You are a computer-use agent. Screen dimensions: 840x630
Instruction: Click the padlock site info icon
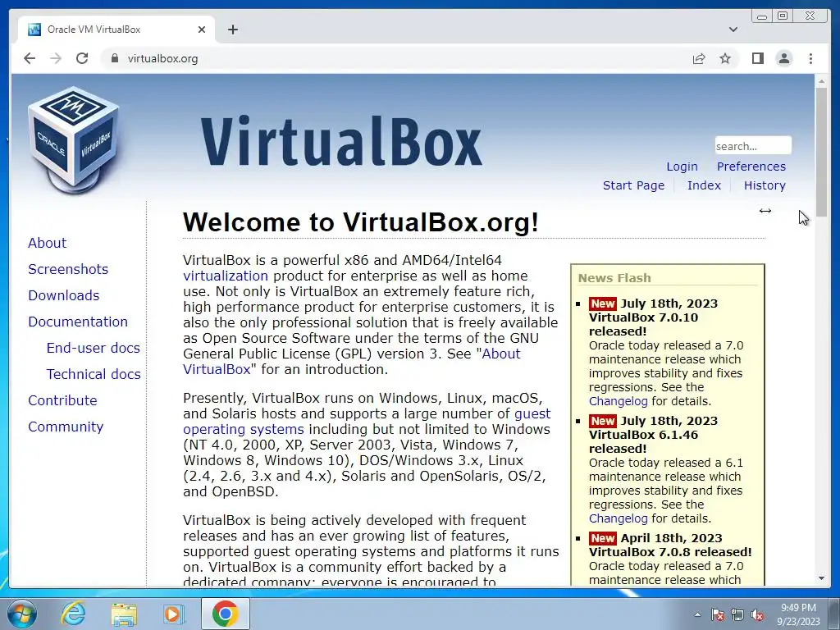pos(114,58)
